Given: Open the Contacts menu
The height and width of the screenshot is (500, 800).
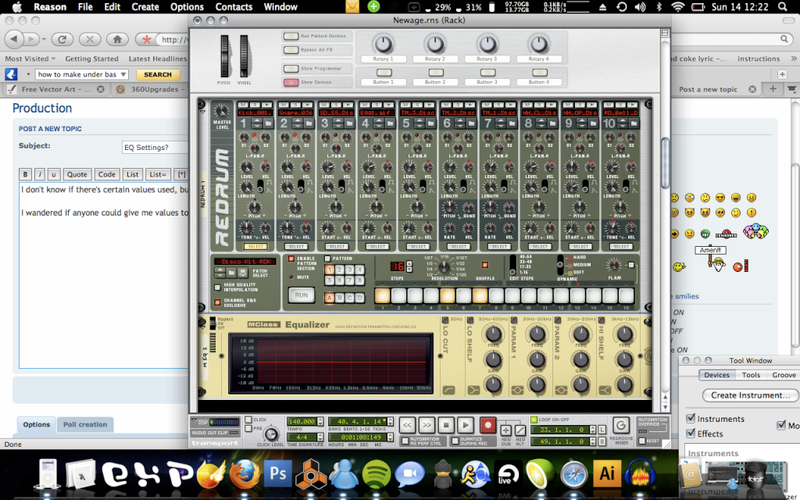Looking at the screenshot, I should pyautogui.click(x=234, y=7).
